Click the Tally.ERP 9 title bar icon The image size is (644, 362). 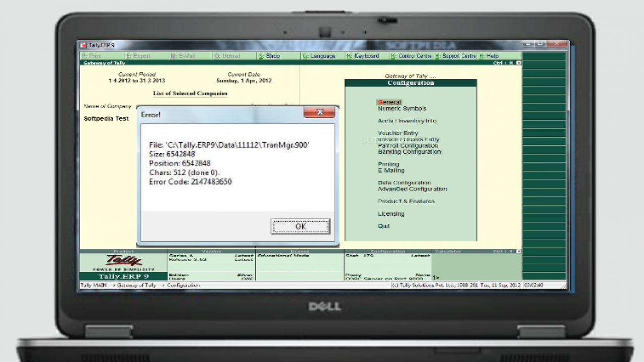click(x=84, y=45)
